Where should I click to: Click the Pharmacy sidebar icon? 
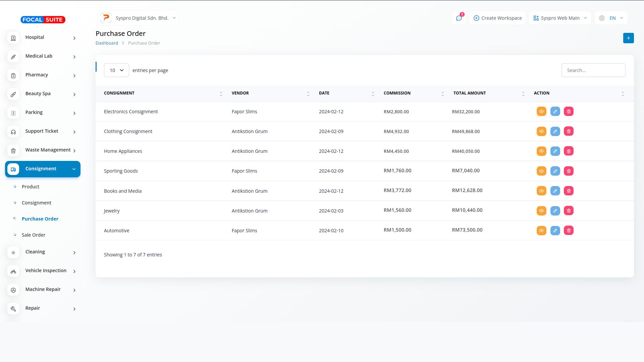coord(13,76)
